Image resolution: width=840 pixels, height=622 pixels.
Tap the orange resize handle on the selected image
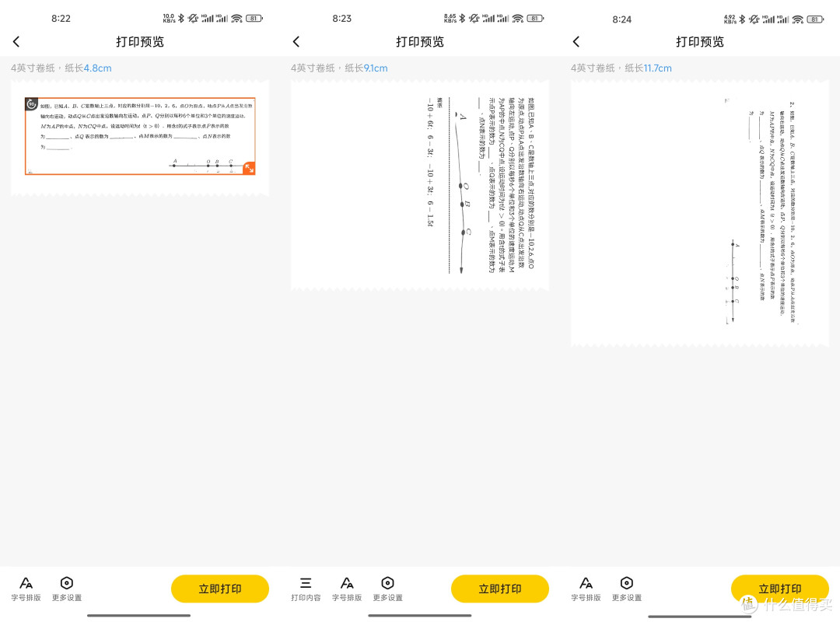(x=249, y=168)
